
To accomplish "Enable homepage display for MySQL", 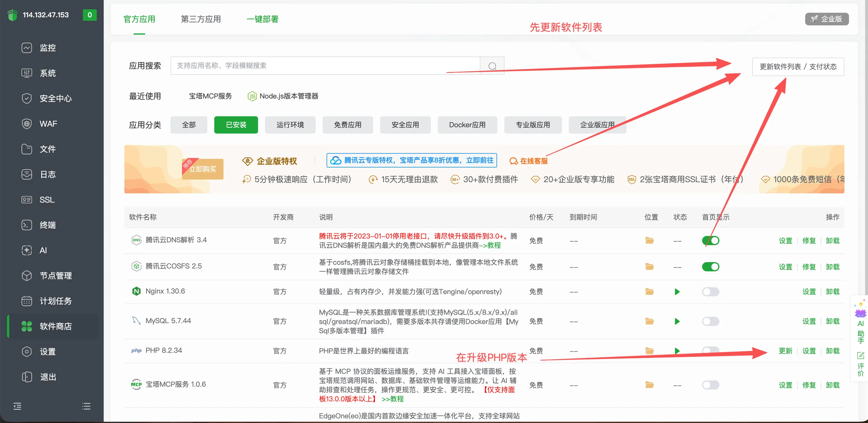I will click(710, 321).
